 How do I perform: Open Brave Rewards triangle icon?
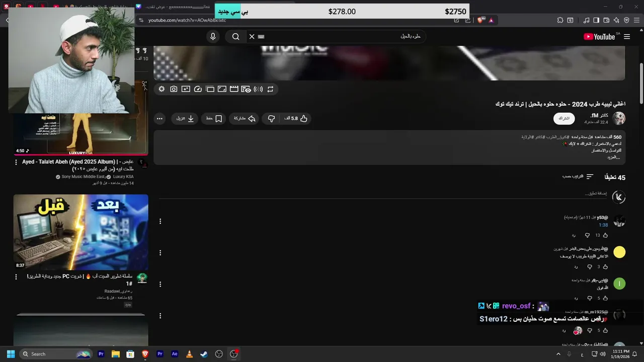pos(491,20)
